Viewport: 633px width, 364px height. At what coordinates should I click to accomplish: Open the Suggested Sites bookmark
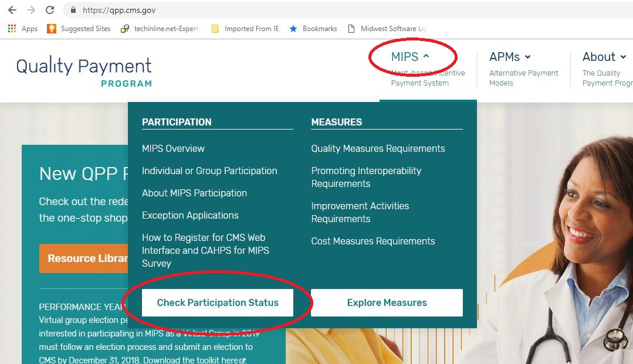point(79,29)
